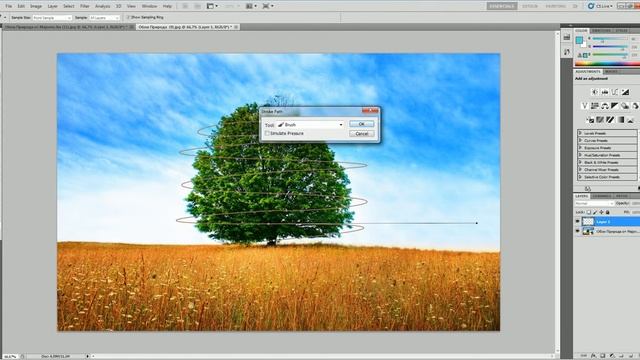640x360 pixels.
Task: Hide Layer 1 with its eye icon
Action: pos(577,221)
